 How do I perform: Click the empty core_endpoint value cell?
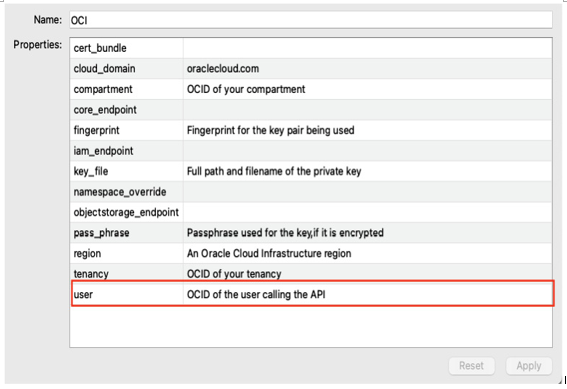[x=367, y=110]
